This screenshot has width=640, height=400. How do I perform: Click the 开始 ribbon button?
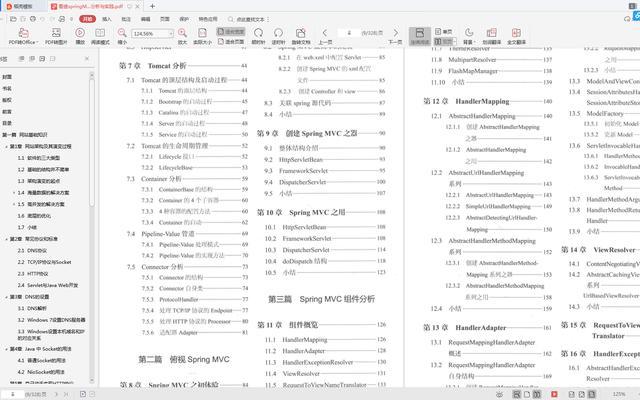click(x=86, y=18)
